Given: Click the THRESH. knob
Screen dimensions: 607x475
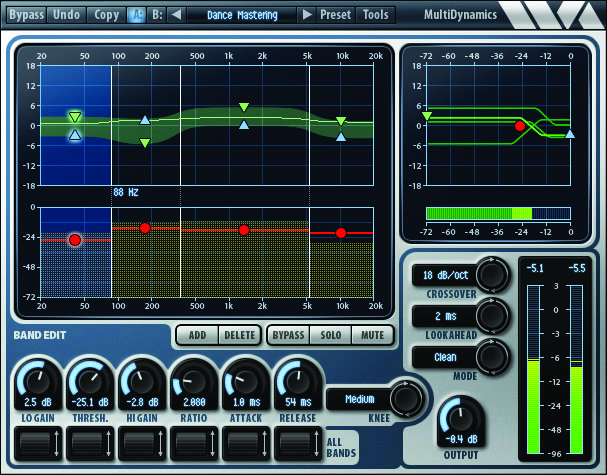Looking at the screenshot, I should pos(90,382).
